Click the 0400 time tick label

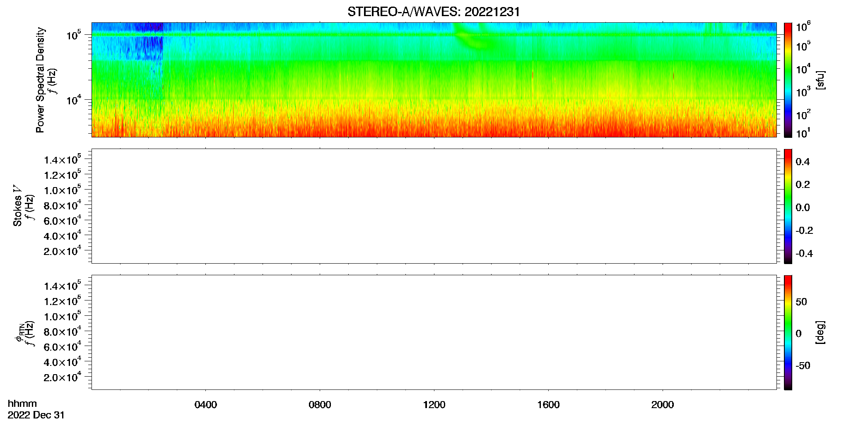coord(206,405)
